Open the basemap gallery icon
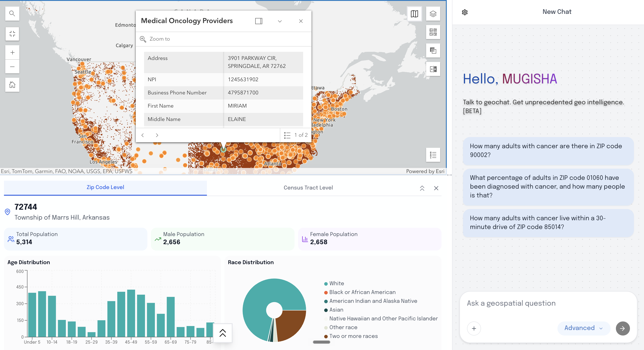Viewport: 644px width, 350px height. [414, 14]
